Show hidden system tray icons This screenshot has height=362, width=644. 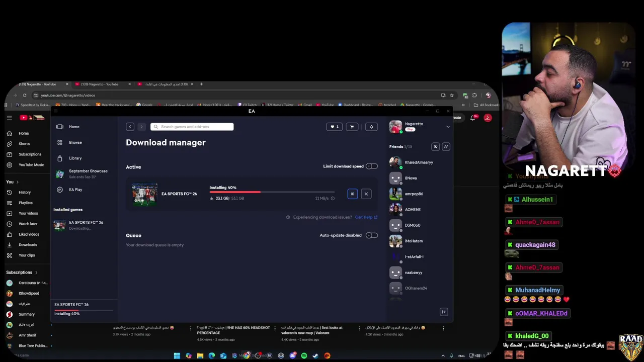[x=443, y=355]
